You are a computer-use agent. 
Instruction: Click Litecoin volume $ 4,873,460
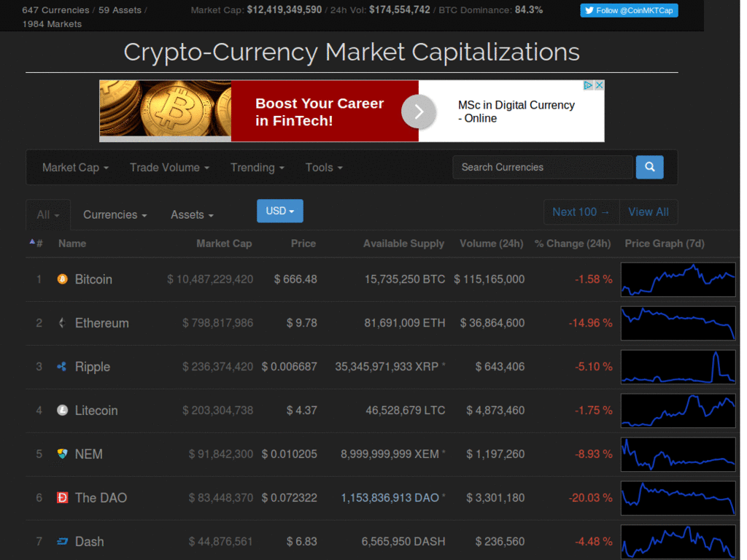click(495, 411)
